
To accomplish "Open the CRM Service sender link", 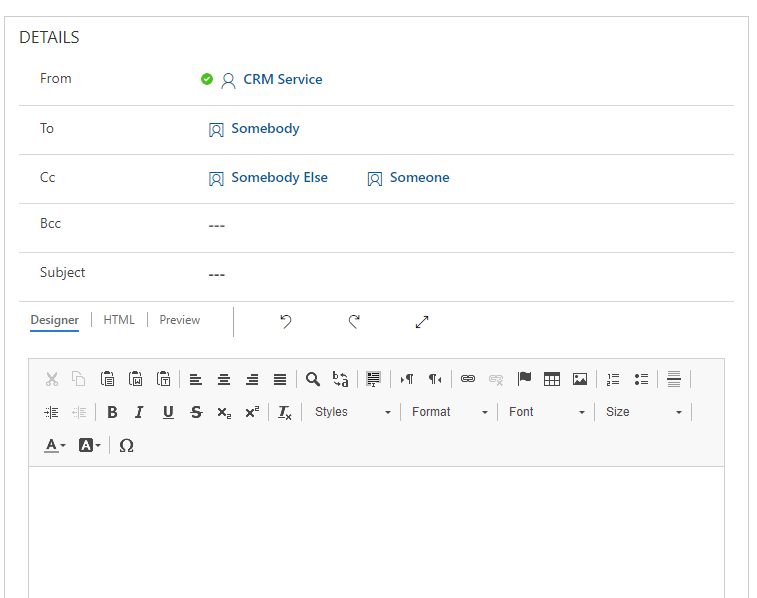I will (282, 79).
